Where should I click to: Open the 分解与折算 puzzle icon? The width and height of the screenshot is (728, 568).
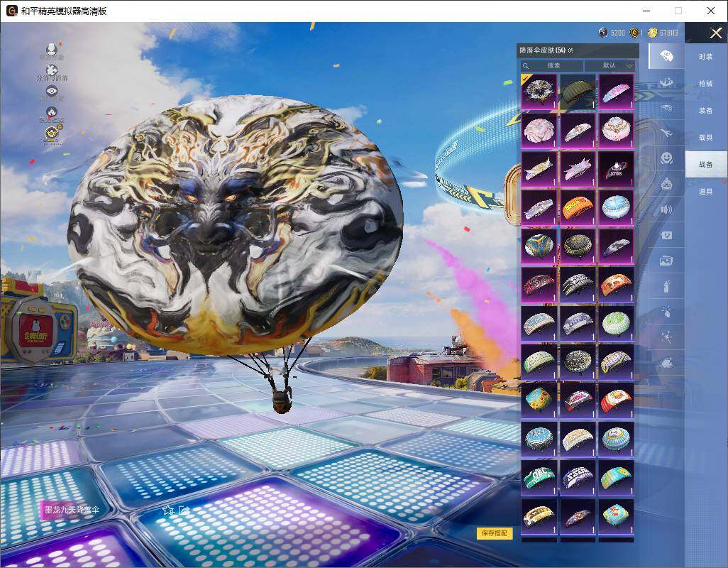tap(52, 70)
